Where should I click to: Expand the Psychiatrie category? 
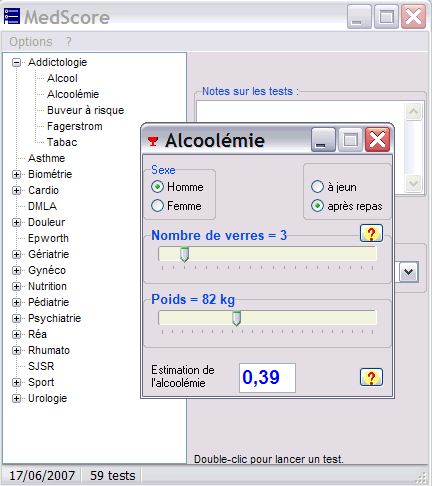[16, 318]
